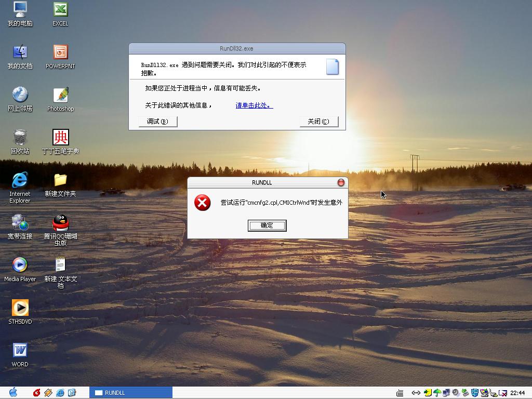This screenshot has height=399, width=532.
Task: Launch the POWERPNT desktop shortcut
Action: (x=60, y=57)
